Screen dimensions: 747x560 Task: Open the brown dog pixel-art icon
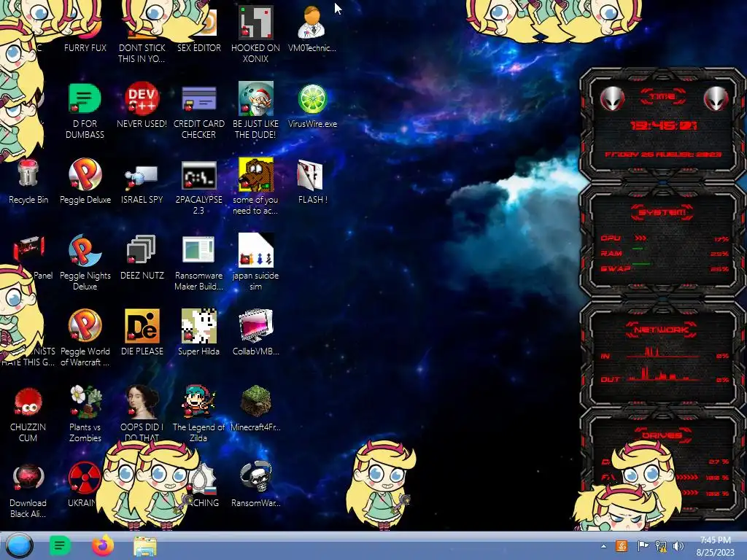(256, 175)
